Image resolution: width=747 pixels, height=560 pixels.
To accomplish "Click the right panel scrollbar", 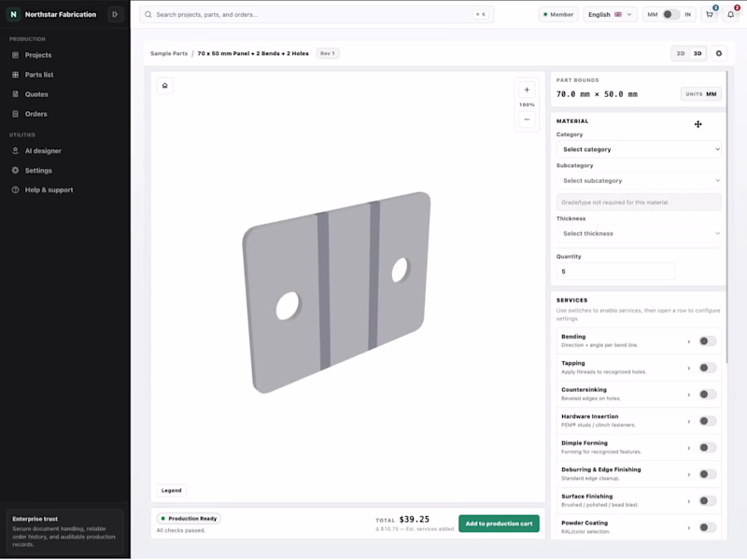I will tap(727, 217).
